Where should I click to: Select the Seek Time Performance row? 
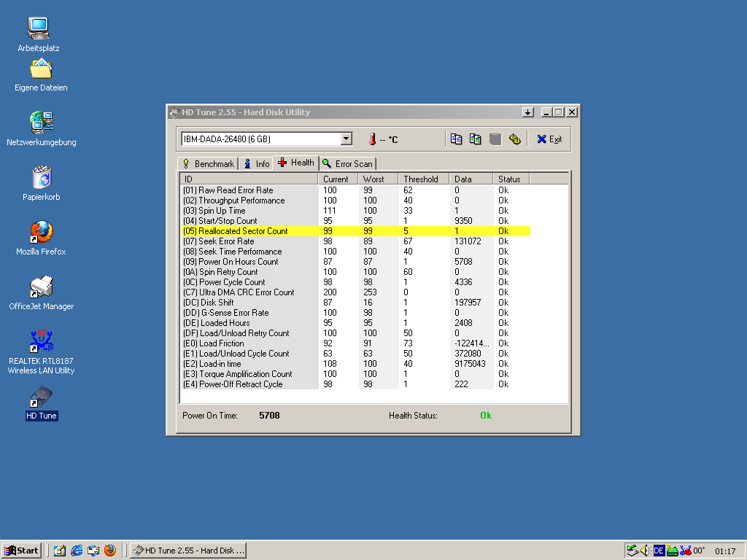click(355, 252)
